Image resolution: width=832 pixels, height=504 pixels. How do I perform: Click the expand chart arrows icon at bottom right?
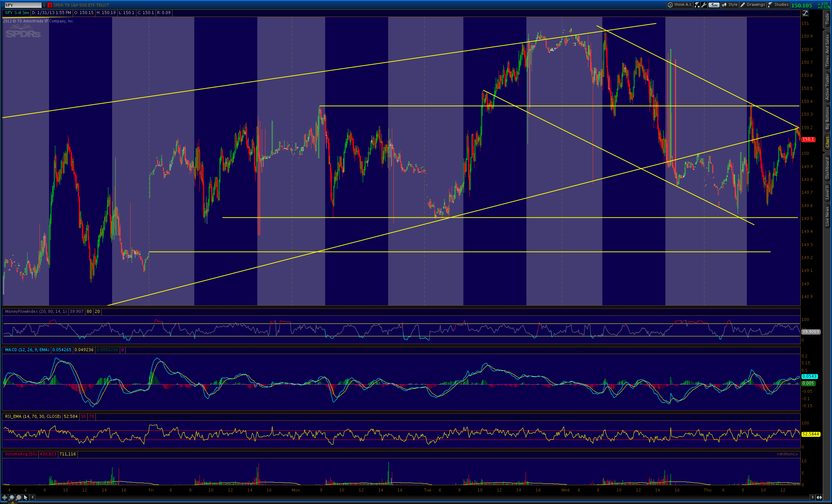[x=819, y=497]
